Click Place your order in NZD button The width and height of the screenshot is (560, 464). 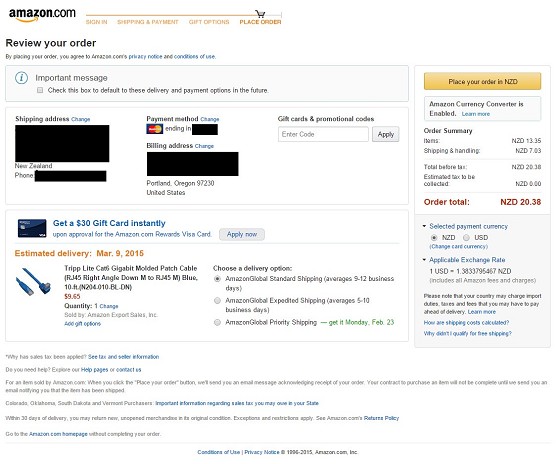coord(482,81)
